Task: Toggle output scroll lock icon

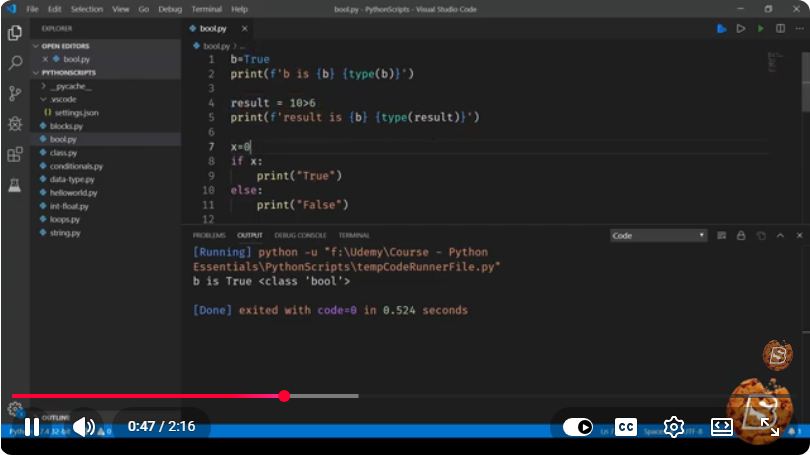Action: point(741,236)
